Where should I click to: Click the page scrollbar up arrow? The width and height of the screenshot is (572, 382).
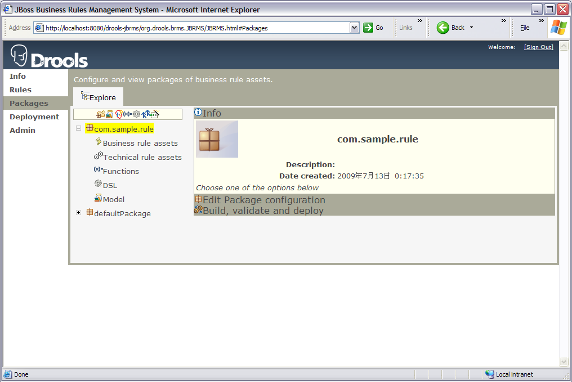click(564, 46)
